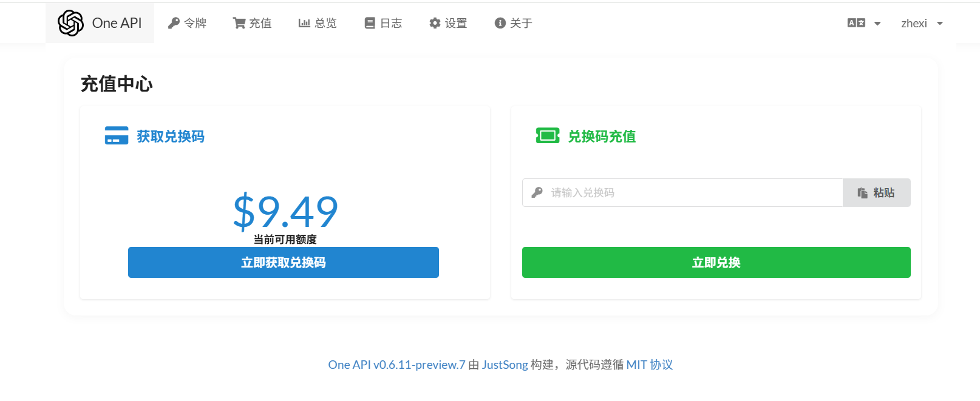Viewport: 980px width, 401px height.
Task: Click the gear icon beside 设置
Action: (435, 23)
